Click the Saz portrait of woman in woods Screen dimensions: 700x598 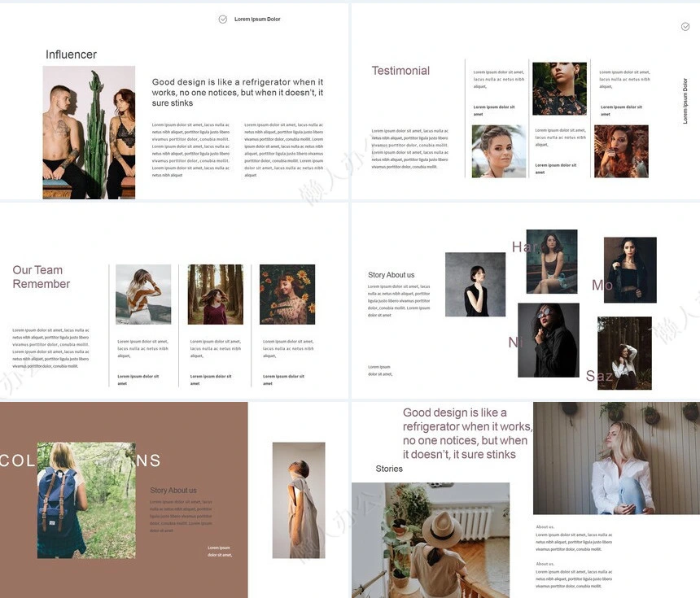[x=624, y=353]
